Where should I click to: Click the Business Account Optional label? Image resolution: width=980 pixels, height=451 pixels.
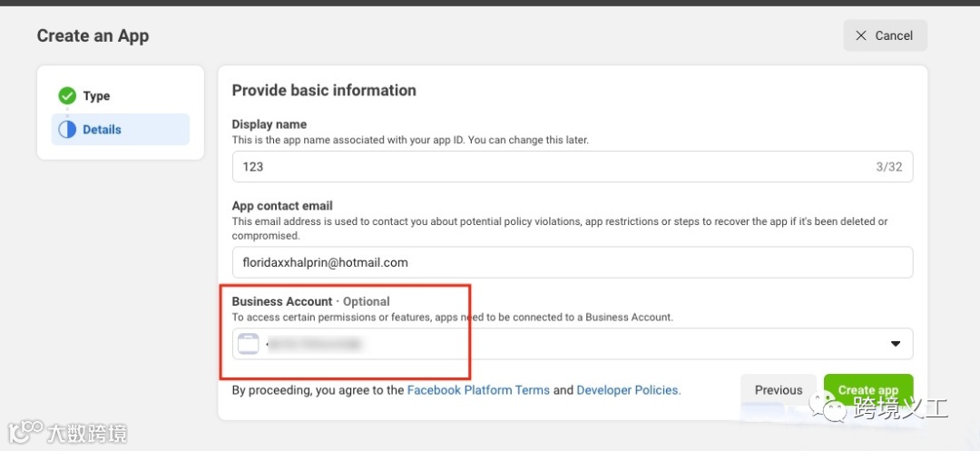310,301
